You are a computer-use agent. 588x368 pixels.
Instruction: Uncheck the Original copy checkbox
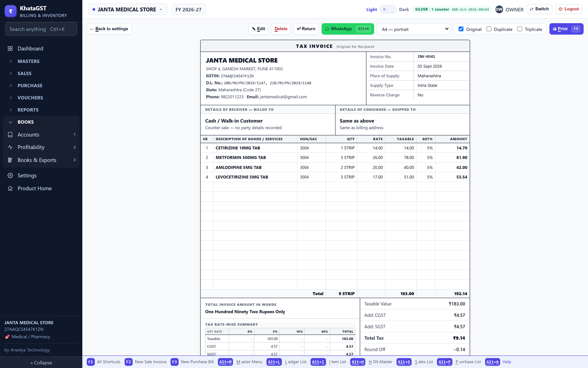(x=461, y=29)
